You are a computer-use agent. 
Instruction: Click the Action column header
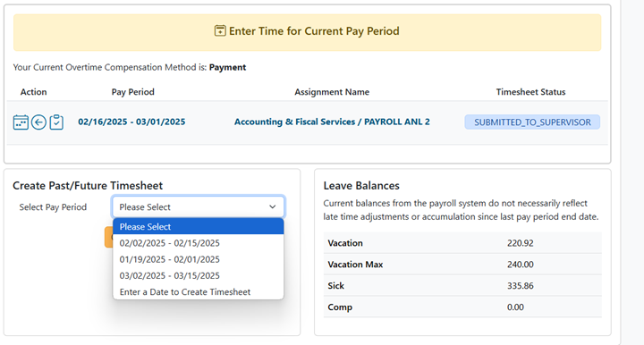(34, 92)
